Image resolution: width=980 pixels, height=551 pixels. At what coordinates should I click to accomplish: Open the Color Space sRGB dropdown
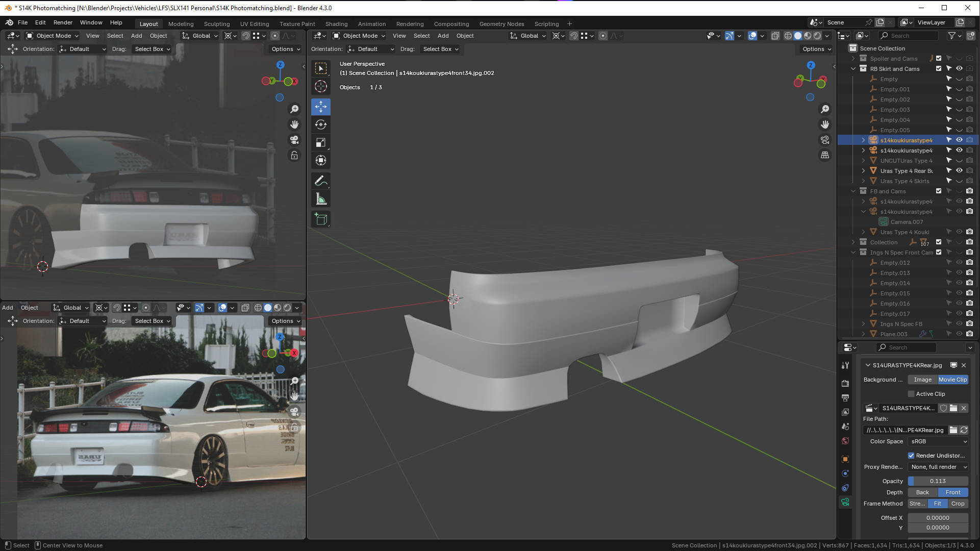[938, 441]
